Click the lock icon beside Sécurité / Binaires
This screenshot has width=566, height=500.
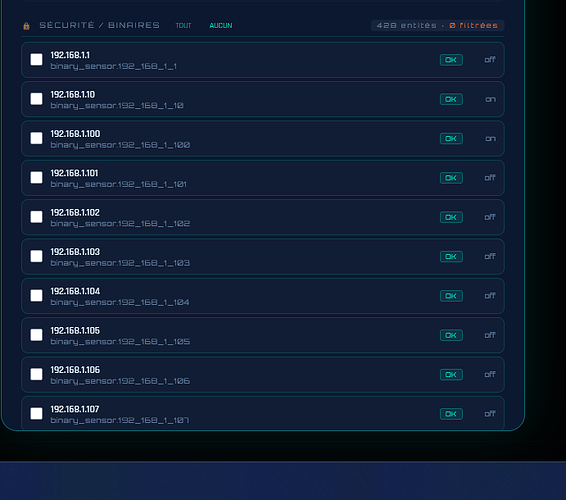(x=26, y=26)
